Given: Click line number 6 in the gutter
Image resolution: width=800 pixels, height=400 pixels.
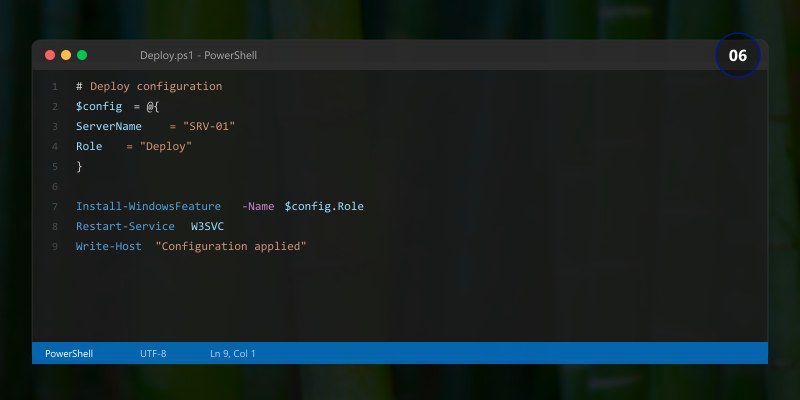Looking at the screenshot, I should coord(55,187).
